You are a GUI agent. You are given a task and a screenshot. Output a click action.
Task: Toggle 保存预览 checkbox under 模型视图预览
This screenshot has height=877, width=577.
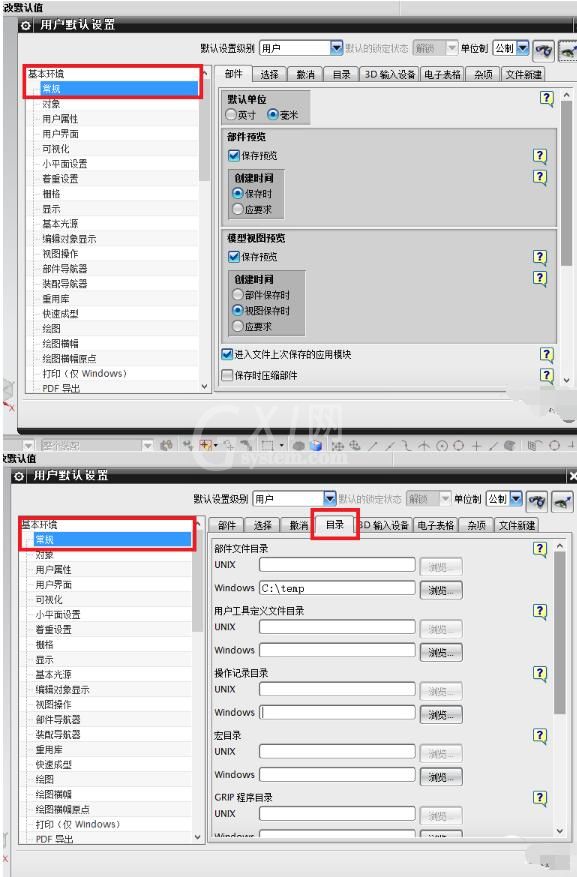point(234,257)
